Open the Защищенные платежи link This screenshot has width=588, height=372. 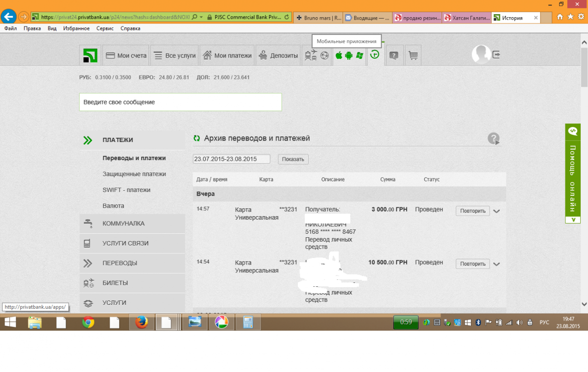[134, 174]
